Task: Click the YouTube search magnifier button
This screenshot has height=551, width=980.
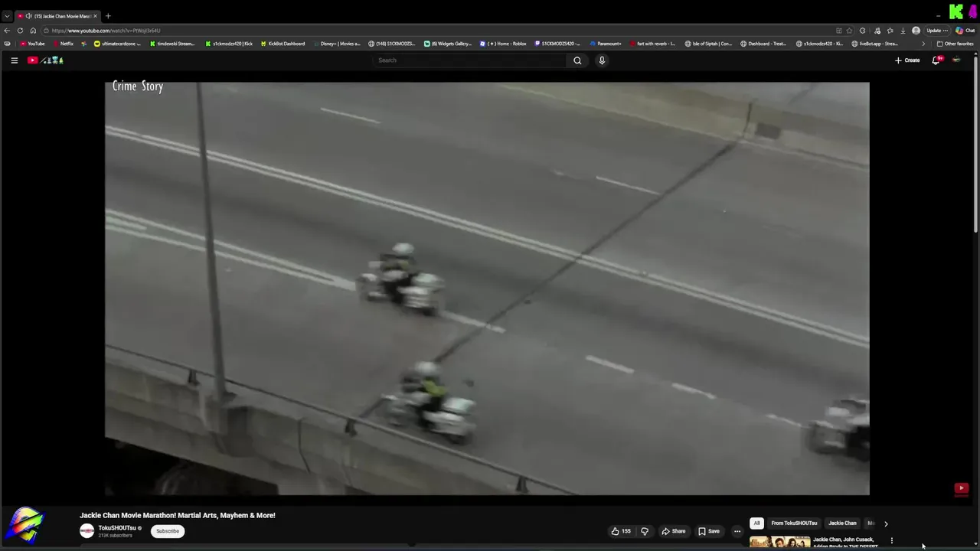Action: [x=577, y=60]
